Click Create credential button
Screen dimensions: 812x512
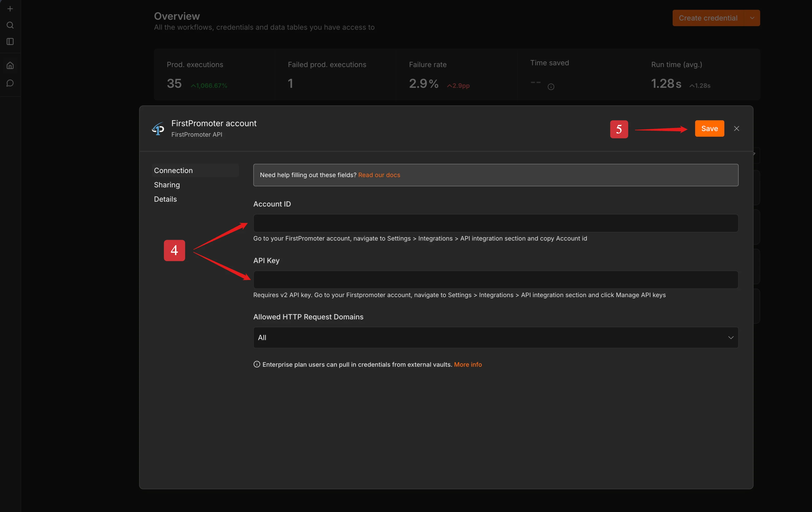(708, 18)
